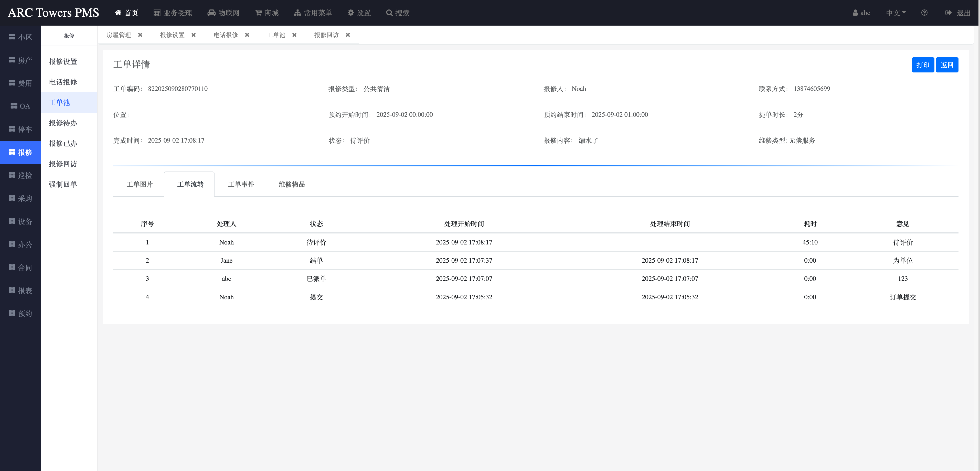Open the abc user account menu
This screenshot has width=980, height=471.
pyautogui.click(x=861, y=13)
